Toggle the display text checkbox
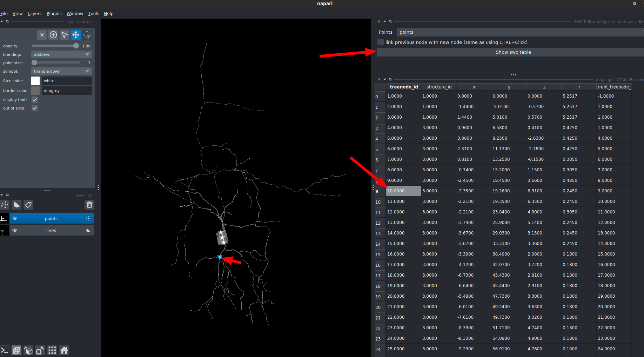644x357 pixels. 35,100
